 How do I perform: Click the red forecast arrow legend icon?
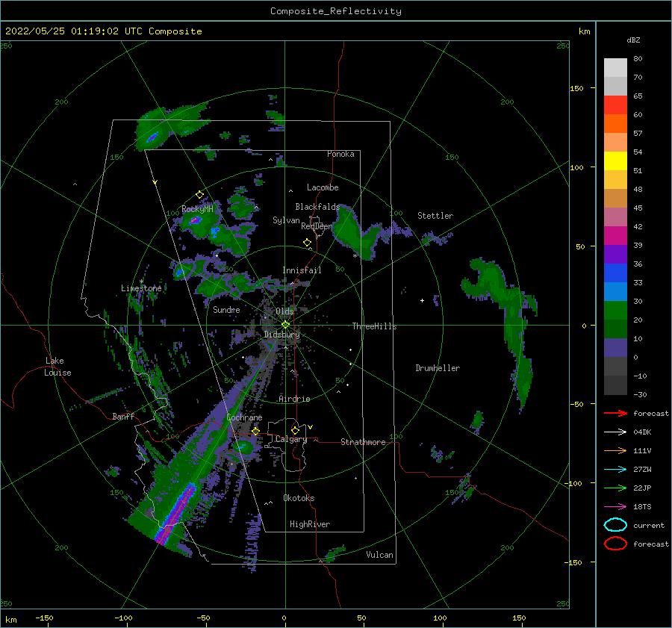615,413
